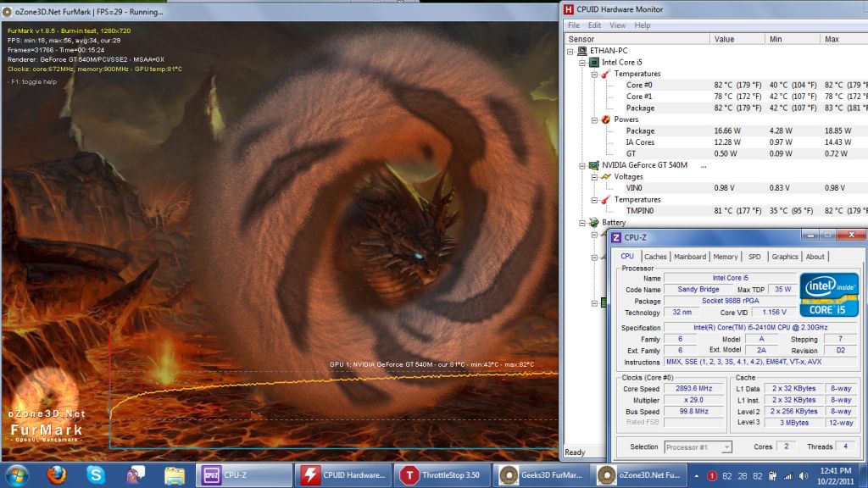Click the thermometer icon beside CPU Temperatures

coord(605,74)
